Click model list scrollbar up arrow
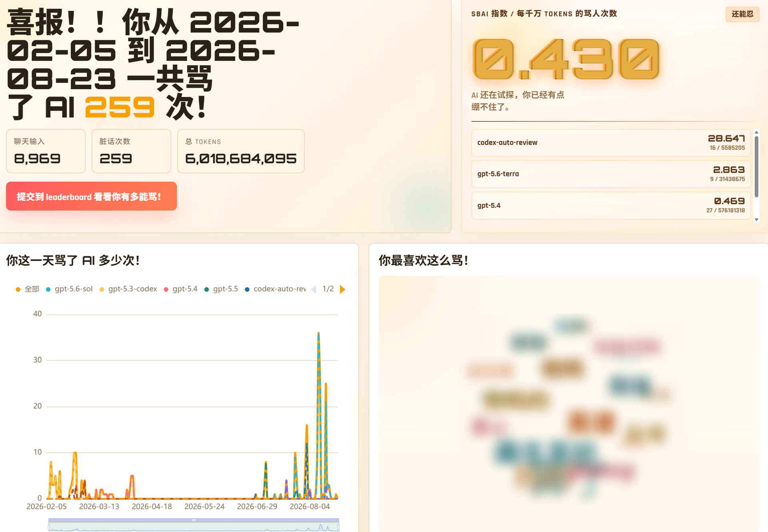Screen dimensions: 768x532 click(x=756, y=132)
